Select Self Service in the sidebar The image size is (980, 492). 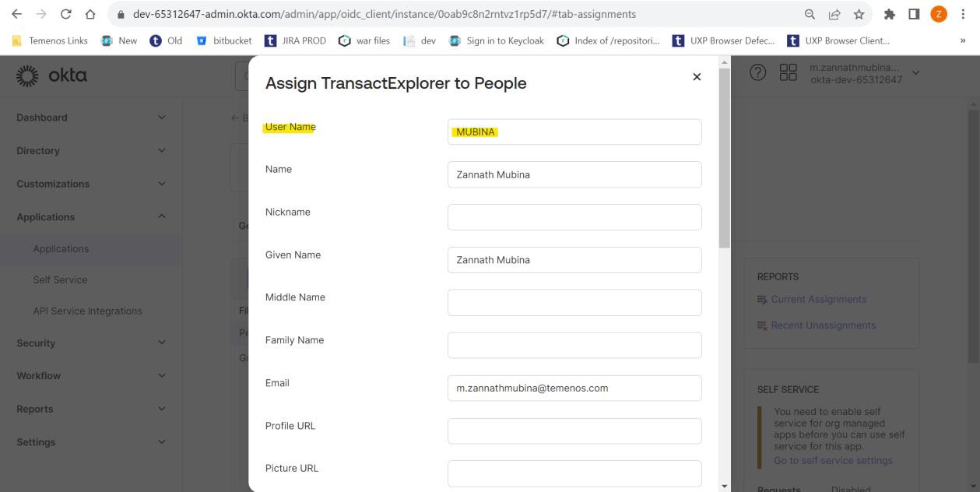(x=60, y=279)
